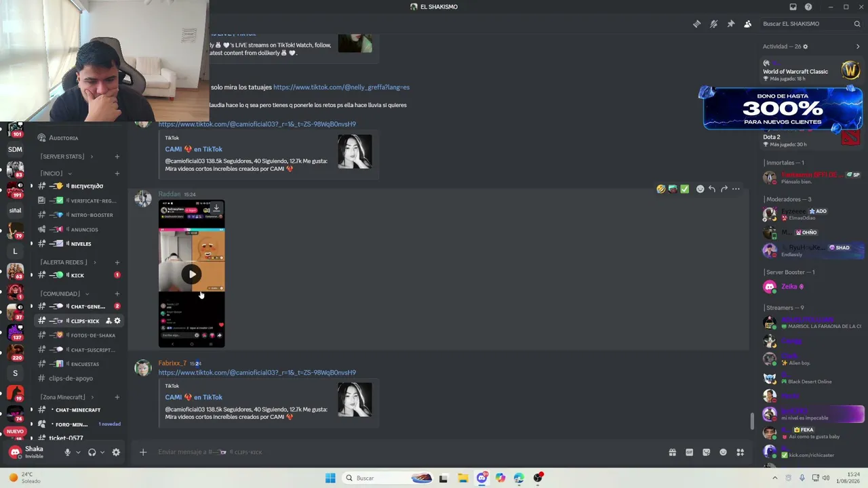Toggle microphone mute in user panel
868x488 pixels.
(x=67, y=452)
